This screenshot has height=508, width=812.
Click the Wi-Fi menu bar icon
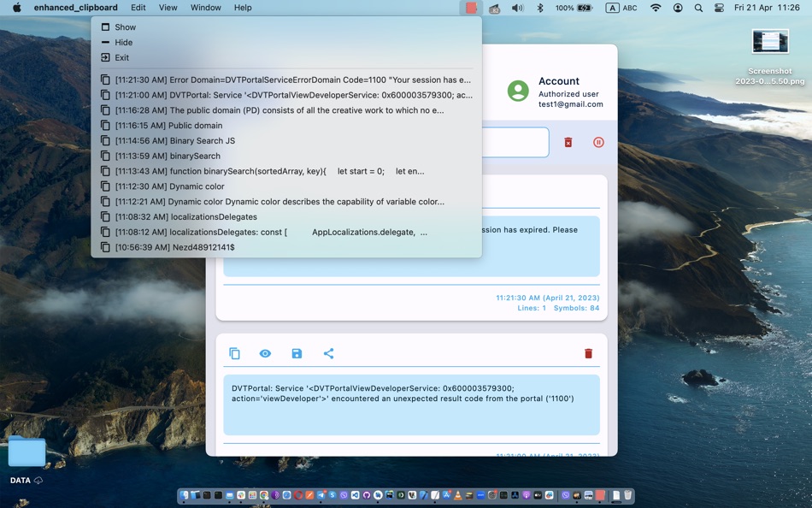(655, 8)
